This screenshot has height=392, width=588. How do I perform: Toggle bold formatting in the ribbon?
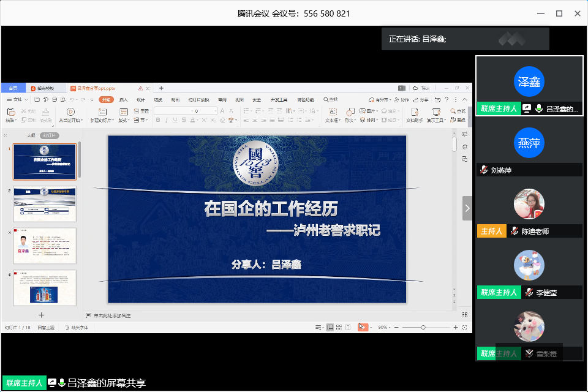coord(158,120)
